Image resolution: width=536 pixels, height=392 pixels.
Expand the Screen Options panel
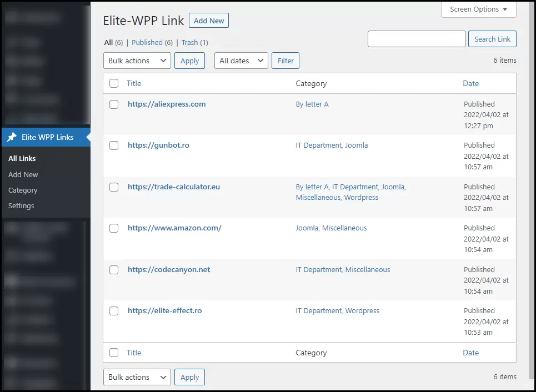point(479,9)
